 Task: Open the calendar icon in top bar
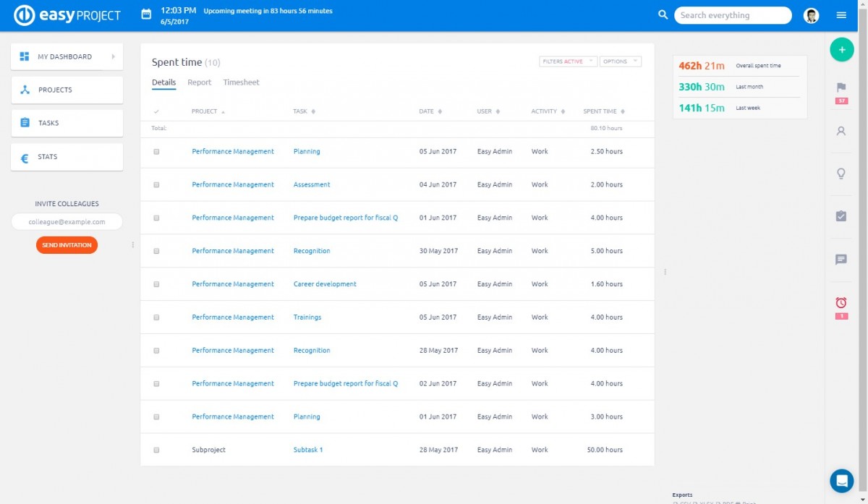click(x=145, y=14)
